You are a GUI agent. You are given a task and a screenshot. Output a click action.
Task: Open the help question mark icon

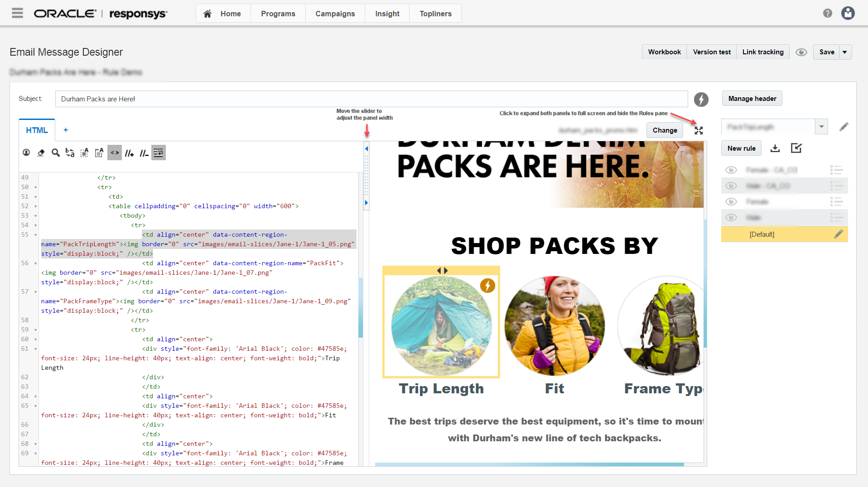(x=828, y=13)
